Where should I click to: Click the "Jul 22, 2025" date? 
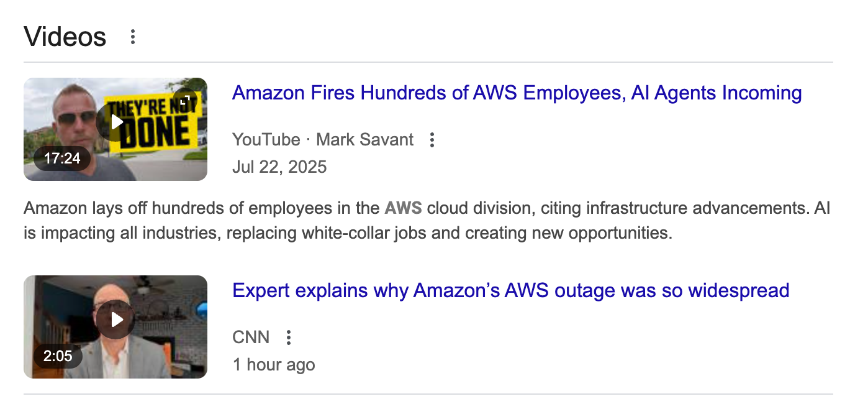pos(279,167)
